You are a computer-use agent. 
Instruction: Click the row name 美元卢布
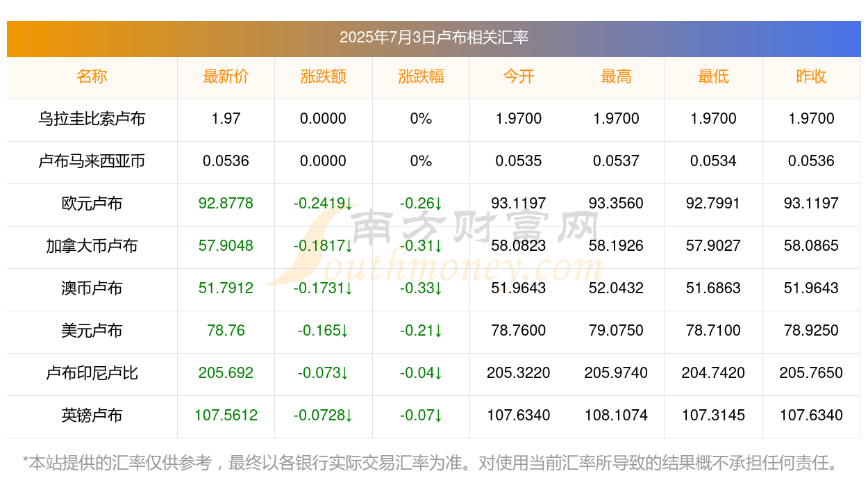coord(92,331)
